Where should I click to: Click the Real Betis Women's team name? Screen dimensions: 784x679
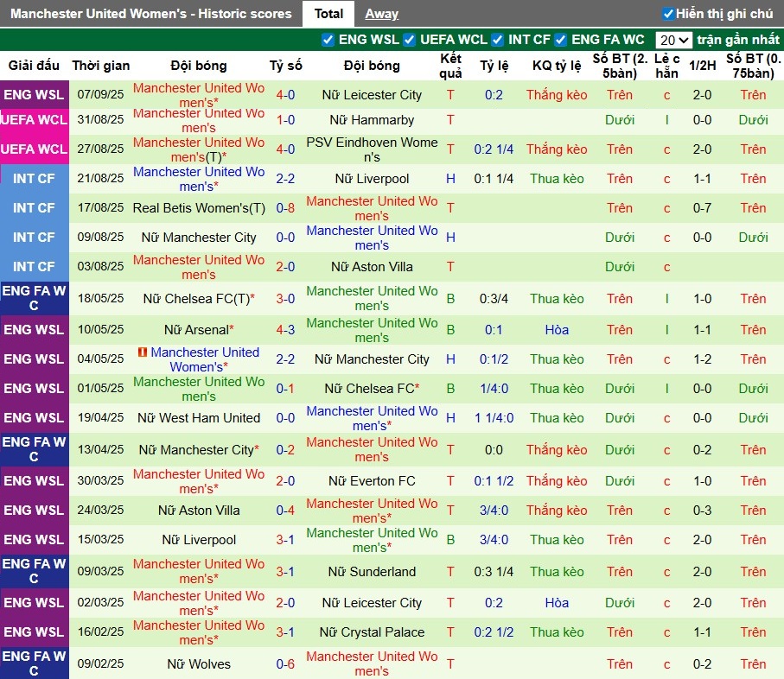point(199,208)
